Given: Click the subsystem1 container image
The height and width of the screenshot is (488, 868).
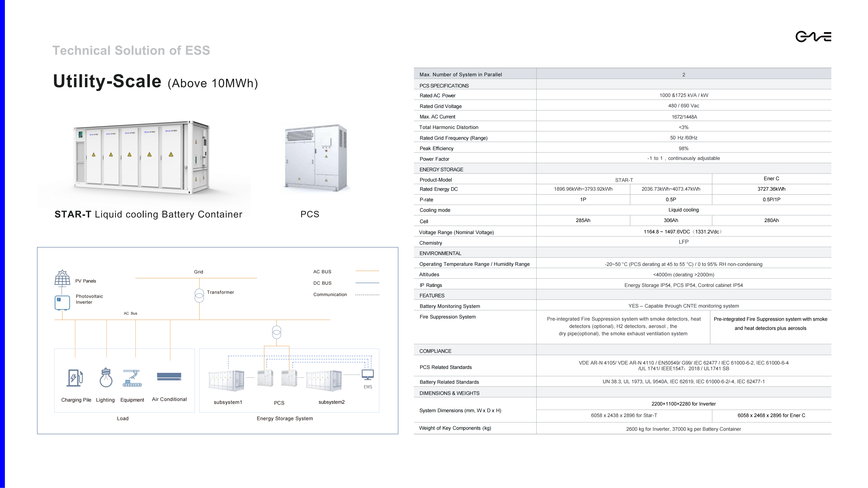Looking at the screenshot, I should pos(226,381).
